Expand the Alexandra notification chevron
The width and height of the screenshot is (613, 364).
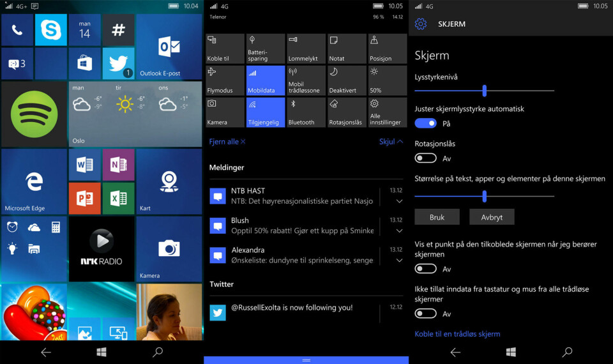coord(399,261)
